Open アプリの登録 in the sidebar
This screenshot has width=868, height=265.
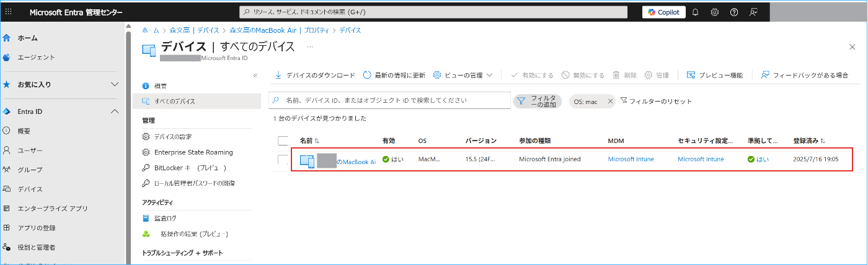pos(36,228)
